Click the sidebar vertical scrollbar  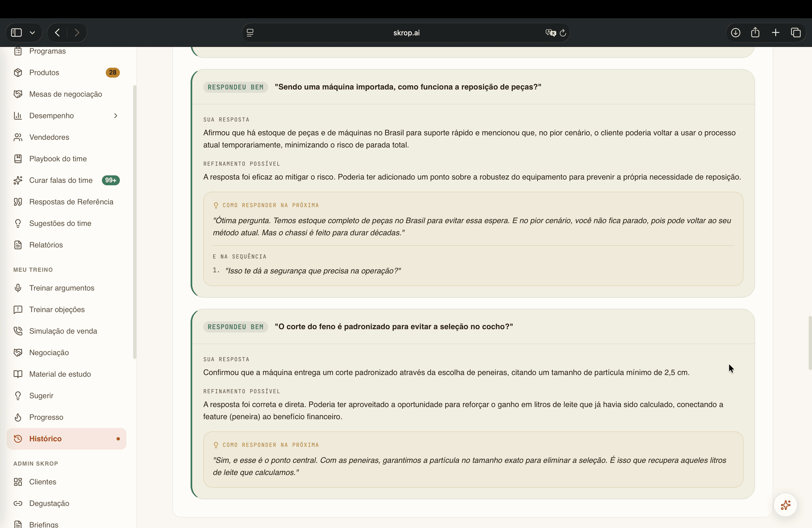135,222
